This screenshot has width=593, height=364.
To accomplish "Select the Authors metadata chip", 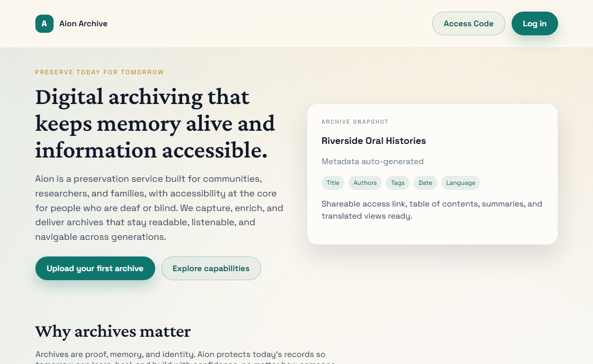I will pyautogui.click(x=365, y=183).
